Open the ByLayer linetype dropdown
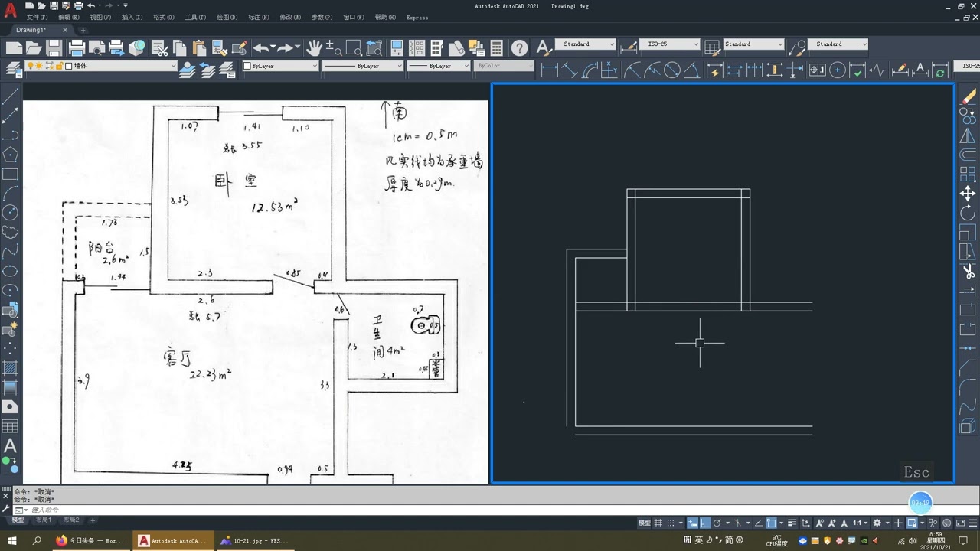980x551 pixels. 399,66
